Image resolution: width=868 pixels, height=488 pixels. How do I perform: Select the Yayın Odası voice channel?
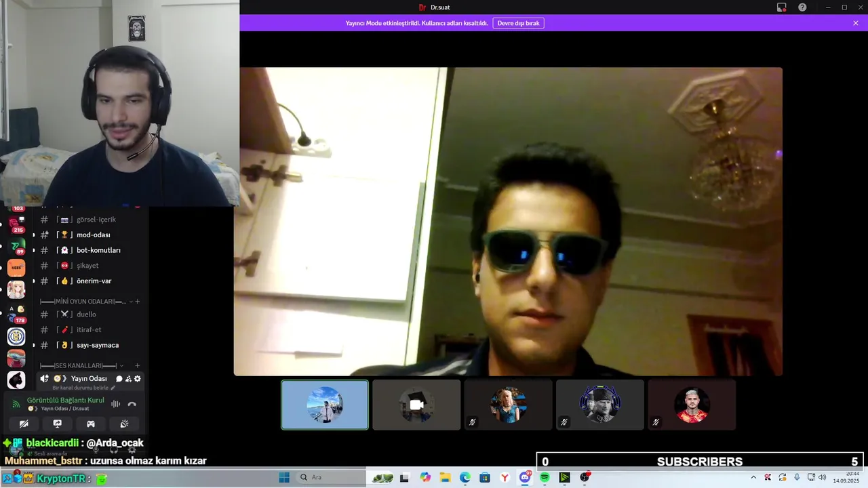click(89, 378)
